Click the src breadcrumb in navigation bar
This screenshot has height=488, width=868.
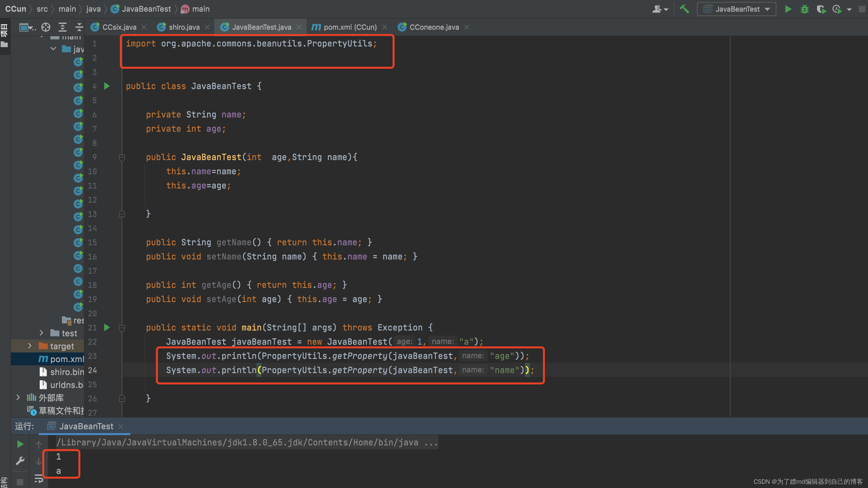point(42,9)
